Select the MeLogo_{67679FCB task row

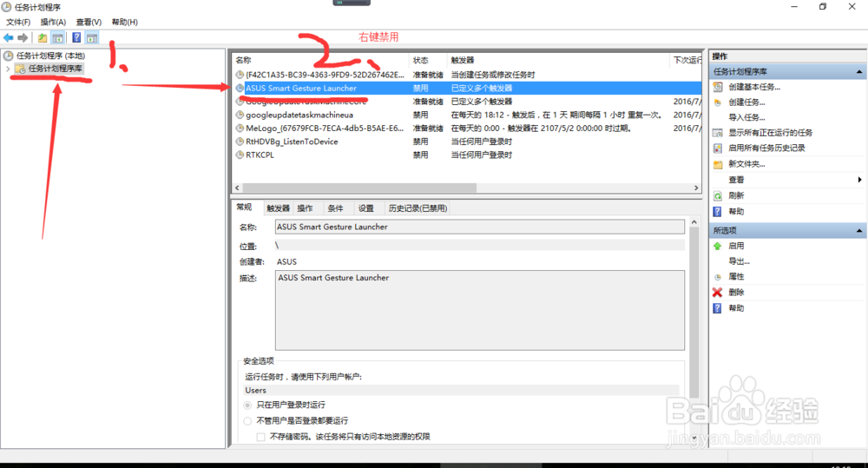[x=467, y=128]
